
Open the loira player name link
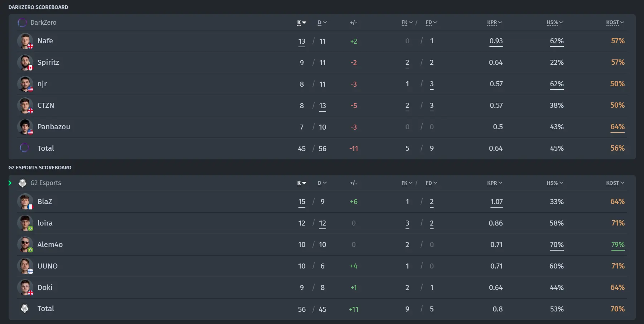[45, 223]
